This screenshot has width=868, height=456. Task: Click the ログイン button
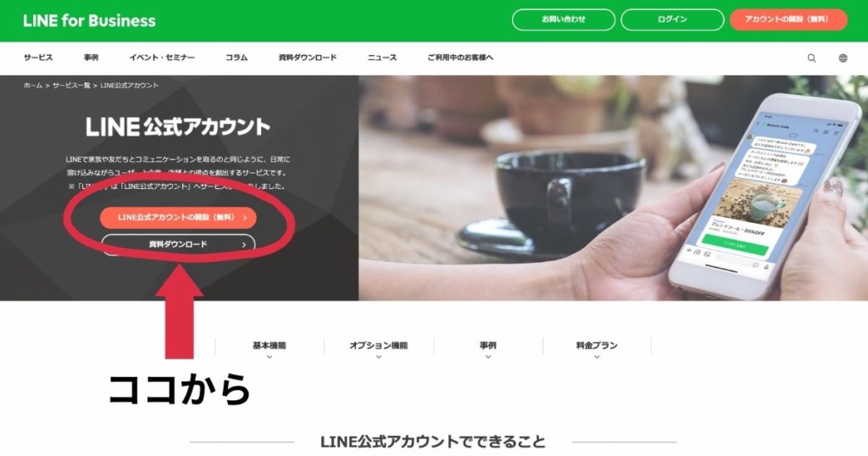(672, 19)
